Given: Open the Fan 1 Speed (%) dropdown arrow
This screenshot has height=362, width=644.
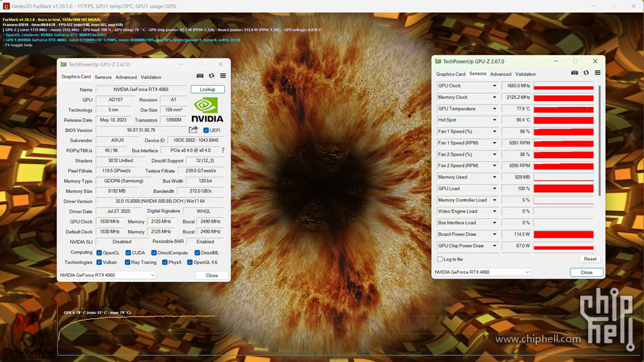Looking at the screenshot, I should 494,131.
